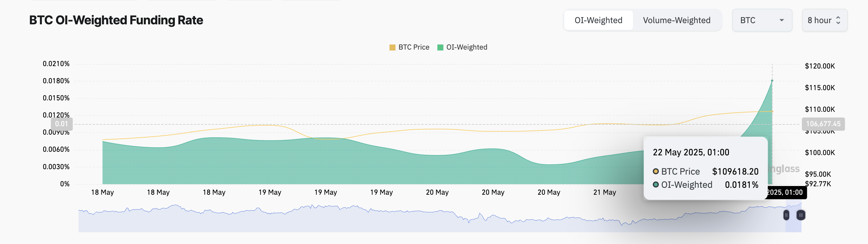Click the funding rate peak data point
868x244 pixels.
tap(772, 81)
